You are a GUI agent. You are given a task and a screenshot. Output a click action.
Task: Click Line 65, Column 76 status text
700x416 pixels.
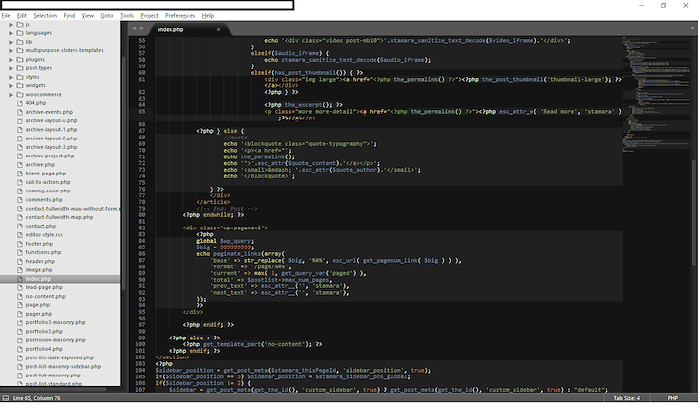tap(37, 398)
